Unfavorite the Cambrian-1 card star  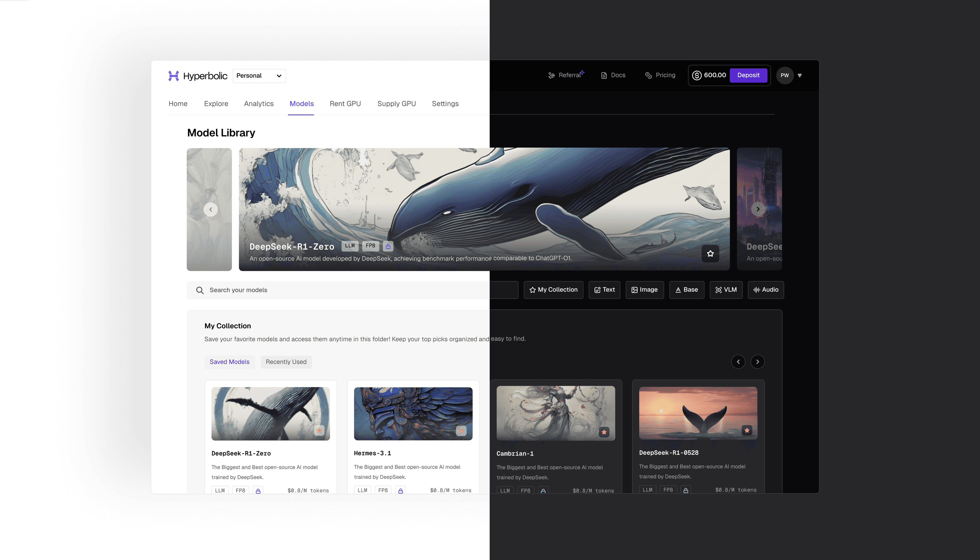pos(604,432)
